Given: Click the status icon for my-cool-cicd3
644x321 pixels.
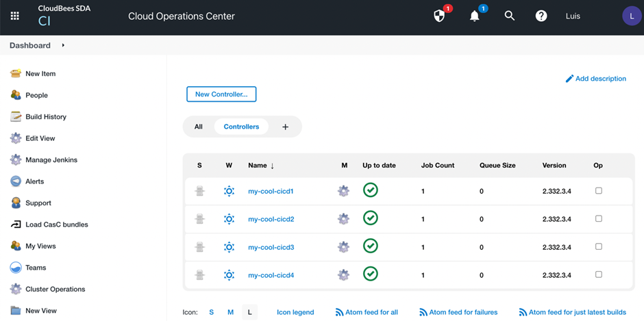Looking at the screenshot, I should tap(199, 247).
